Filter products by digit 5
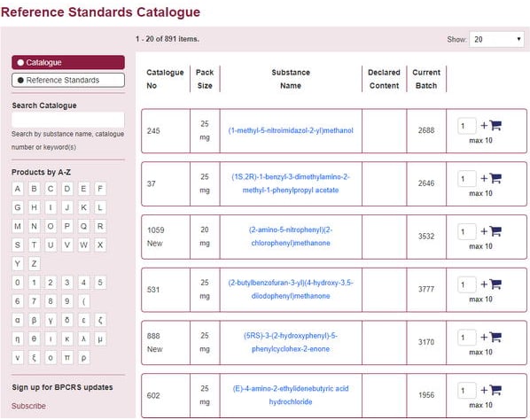 pos(100,283)
